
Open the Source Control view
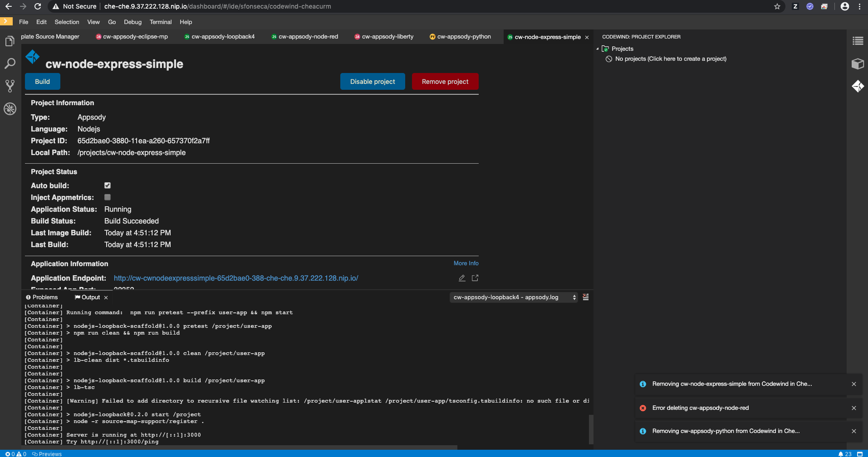(10, 86)
